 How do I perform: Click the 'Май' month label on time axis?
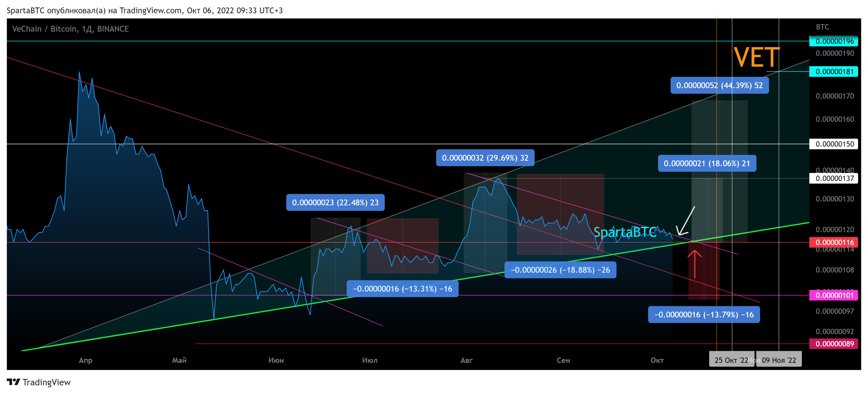click(179, 360)
